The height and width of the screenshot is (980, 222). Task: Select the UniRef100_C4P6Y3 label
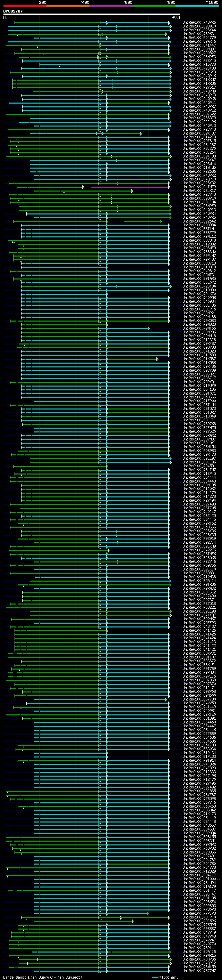coord(199,72)
